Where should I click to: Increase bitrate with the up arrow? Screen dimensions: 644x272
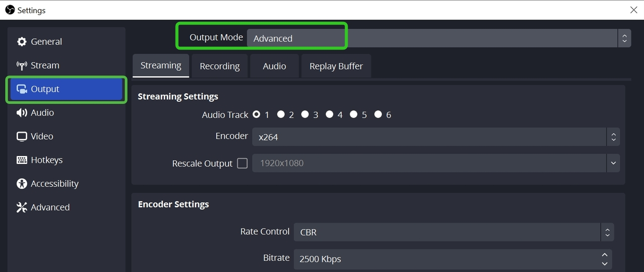click(605, 255)
